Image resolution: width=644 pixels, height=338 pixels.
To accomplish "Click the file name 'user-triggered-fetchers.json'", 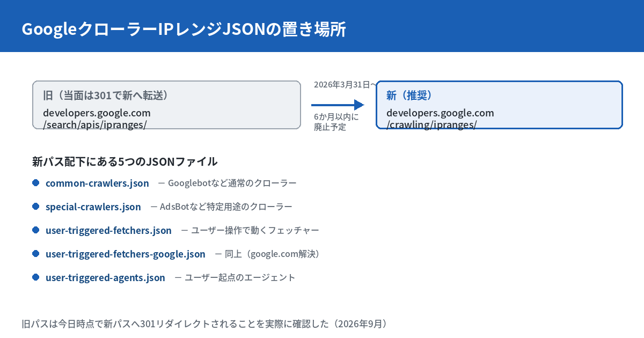I will [108, 231].
